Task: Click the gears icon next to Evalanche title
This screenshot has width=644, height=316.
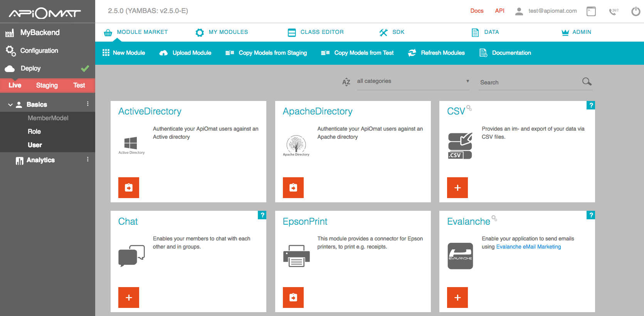Action: 494,218
